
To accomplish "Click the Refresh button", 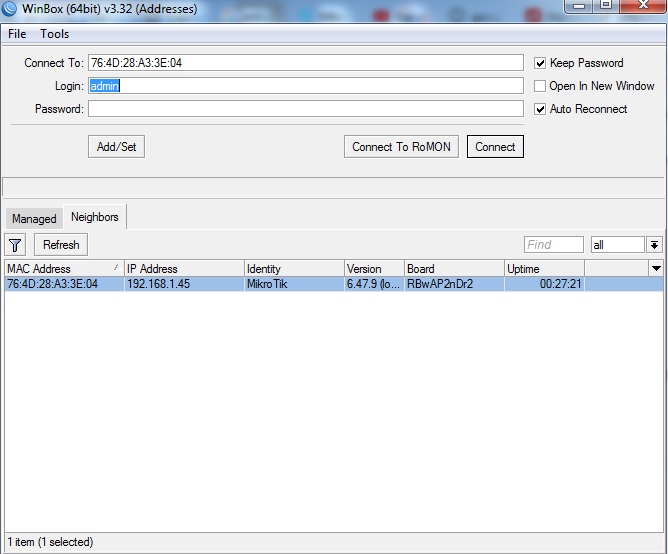I will point(61,245).
